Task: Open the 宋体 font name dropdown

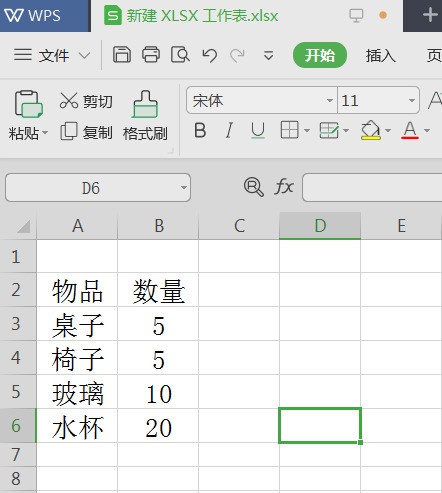Action: [x=330, y=100]
